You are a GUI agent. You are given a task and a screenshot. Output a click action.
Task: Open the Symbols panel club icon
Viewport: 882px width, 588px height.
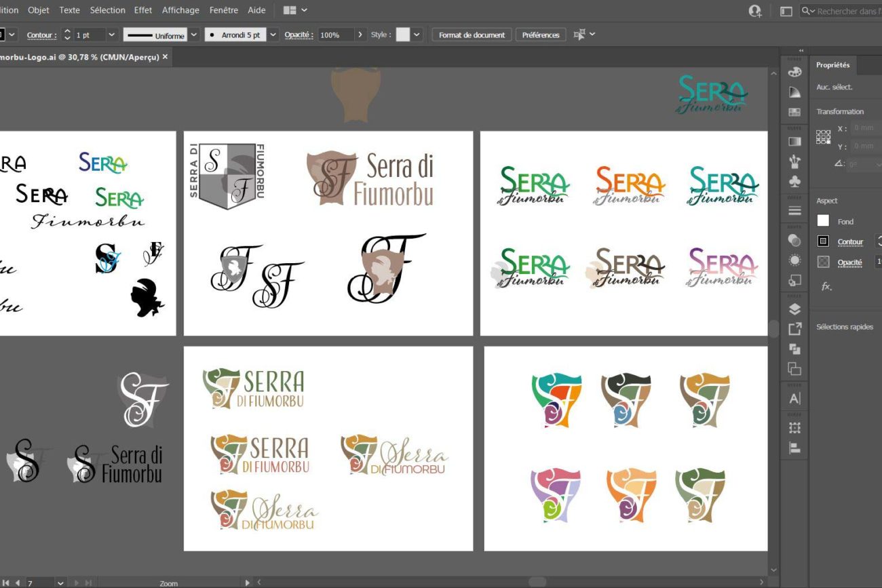794,182
